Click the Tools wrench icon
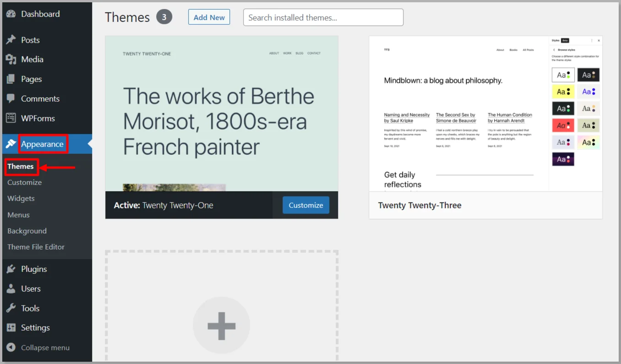 click(11, 308)
